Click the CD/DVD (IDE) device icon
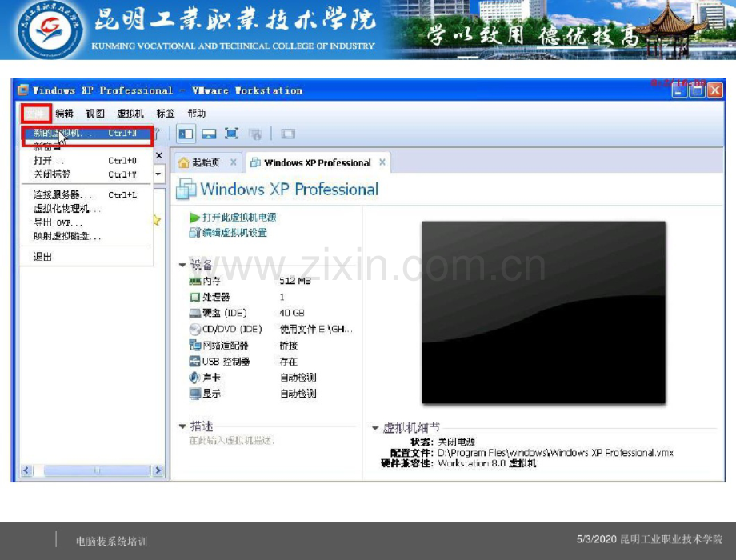 (x=194, y=330)
